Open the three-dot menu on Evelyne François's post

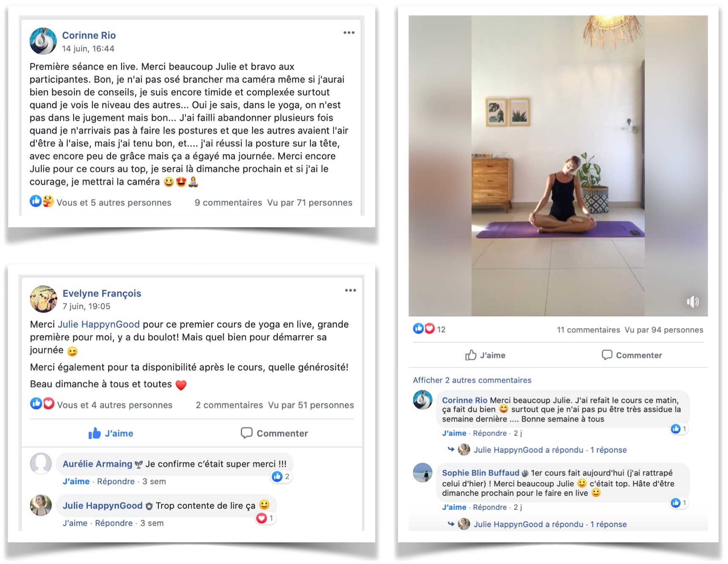click(350, 290)
